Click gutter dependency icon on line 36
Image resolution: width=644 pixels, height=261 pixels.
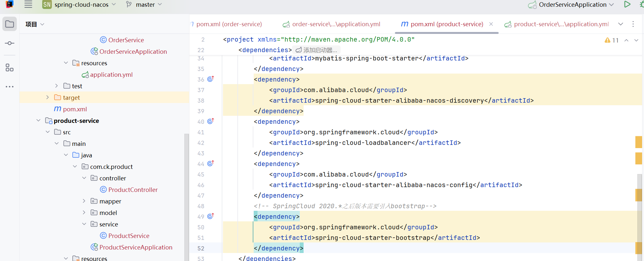(211, 79)
